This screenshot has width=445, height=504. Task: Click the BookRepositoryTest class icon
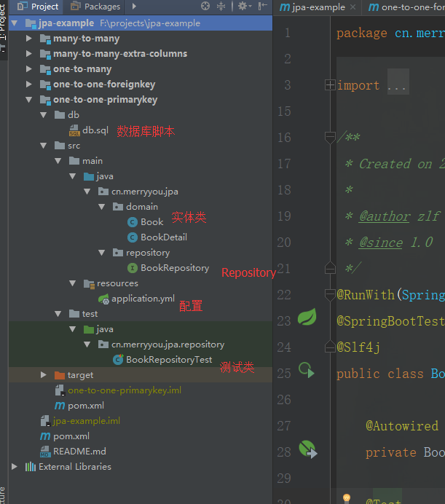pyautogui.click(x=118, y=359)
